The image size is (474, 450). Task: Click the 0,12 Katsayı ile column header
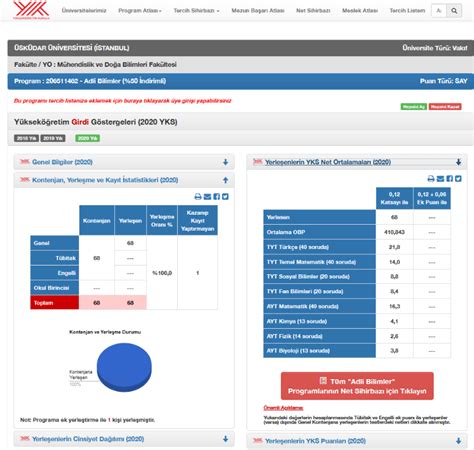(x=394, y=198)
